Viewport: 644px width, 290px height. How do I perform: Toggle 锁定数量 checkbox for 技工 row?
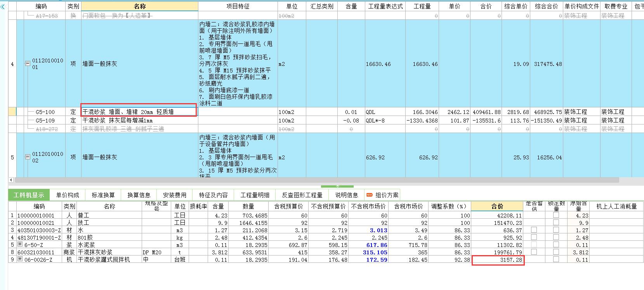point(556,223)
